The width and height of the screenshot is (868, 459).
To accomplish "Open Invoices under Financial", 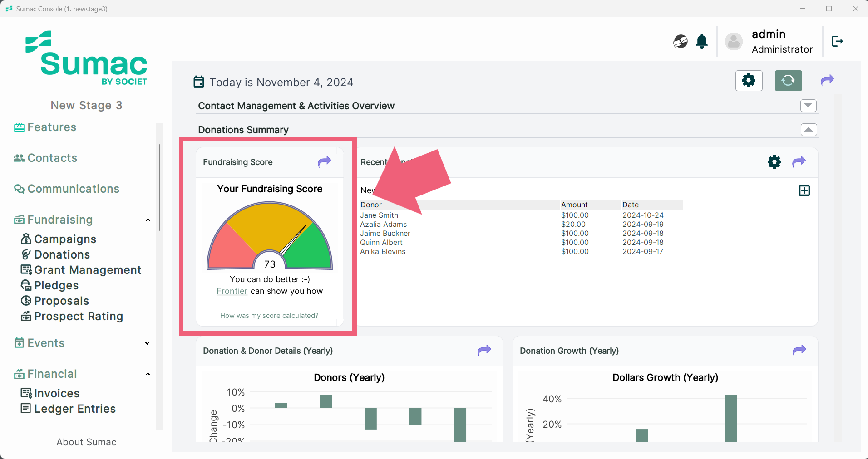I will click(x=50, y=393).
